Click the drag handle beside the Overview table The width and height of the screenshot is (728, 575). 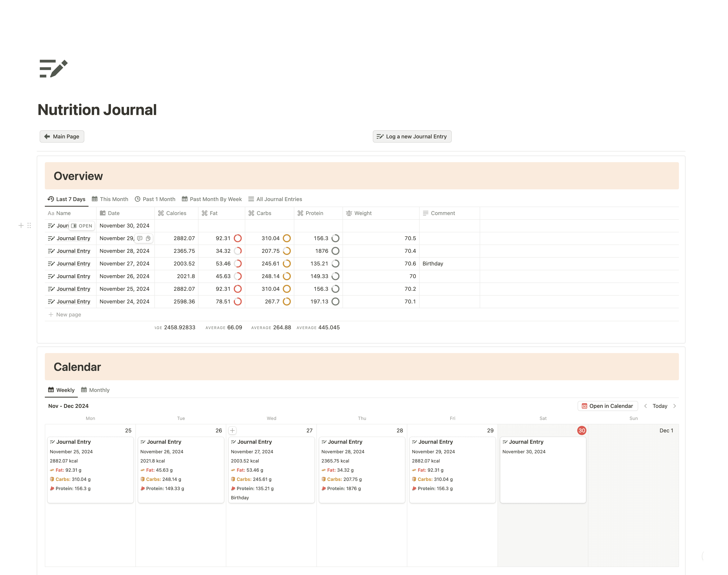click(29, 226)
